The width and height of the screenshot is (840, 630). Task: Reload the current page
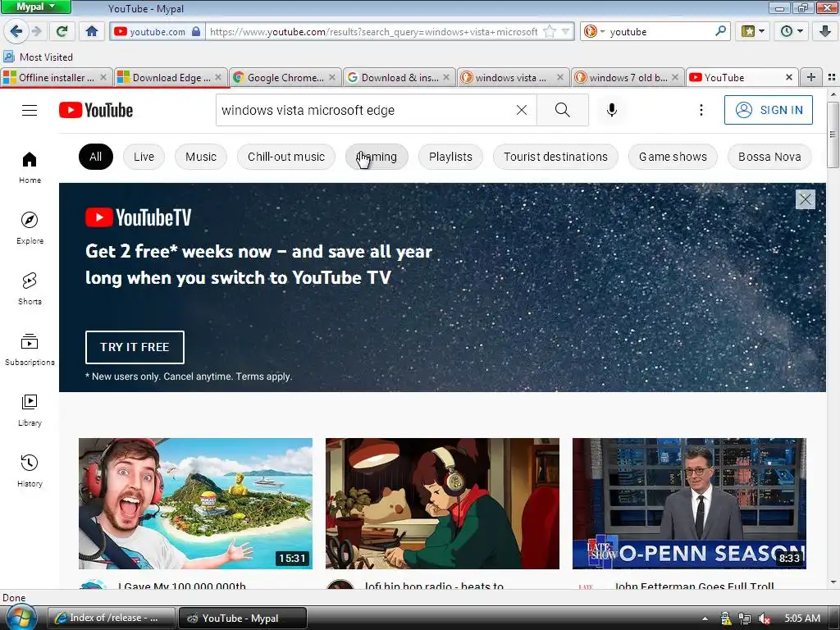point(62,32)
